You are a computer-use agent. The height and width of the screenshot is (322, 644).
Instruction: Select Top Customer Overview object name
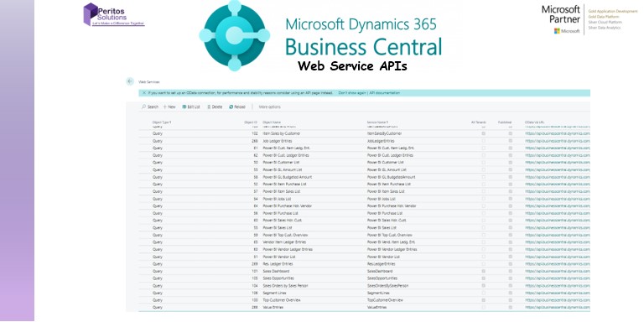282,300
